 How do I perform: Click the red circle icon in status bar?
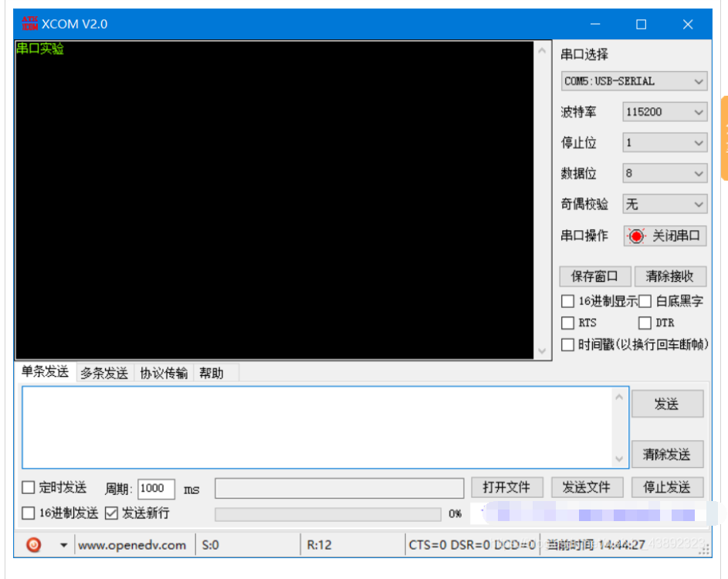pos(33,544)
